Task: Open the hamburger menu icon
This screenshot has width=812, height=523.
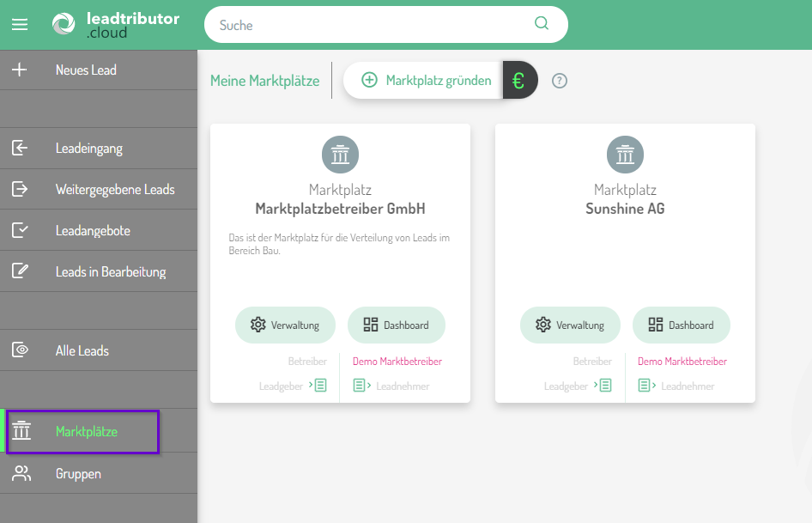Action: point(20,25)
